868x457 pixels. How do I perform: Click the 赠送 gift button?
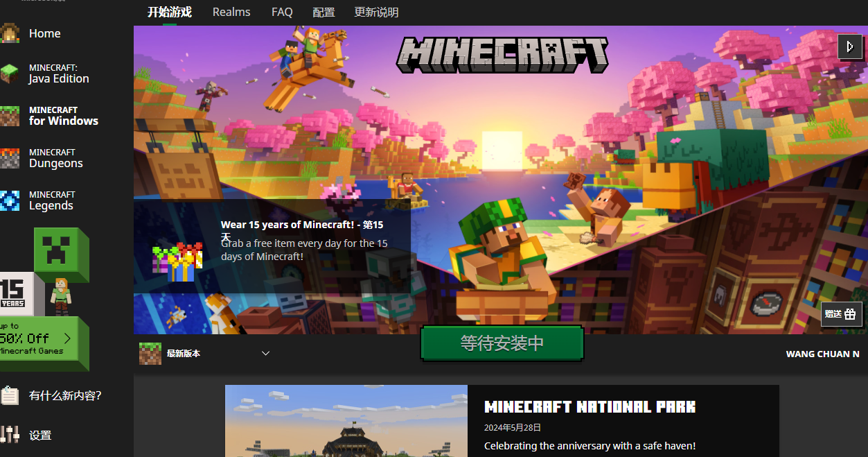[x=842, y=314]
